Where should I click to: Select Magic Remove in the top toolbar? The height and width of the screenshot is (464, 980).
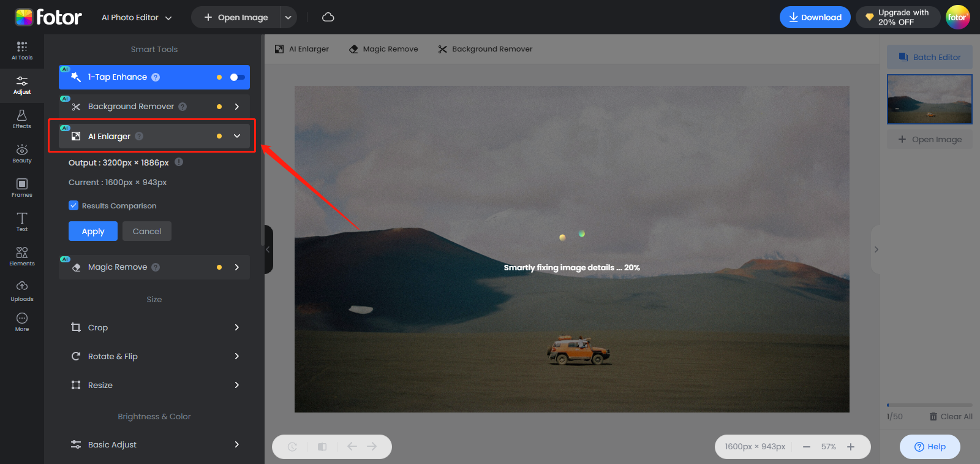(383, 49)
